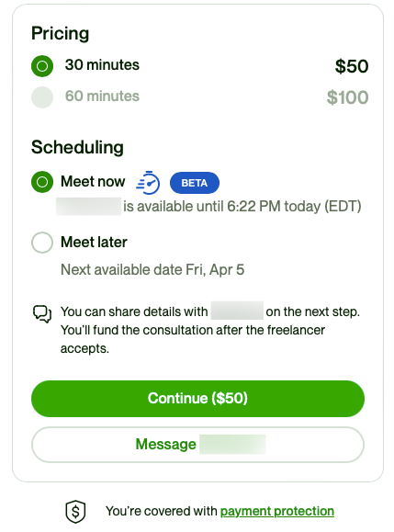Choose the Meet later radio button
The width and height of the screenshot is (394, 532).
[42, 243]
